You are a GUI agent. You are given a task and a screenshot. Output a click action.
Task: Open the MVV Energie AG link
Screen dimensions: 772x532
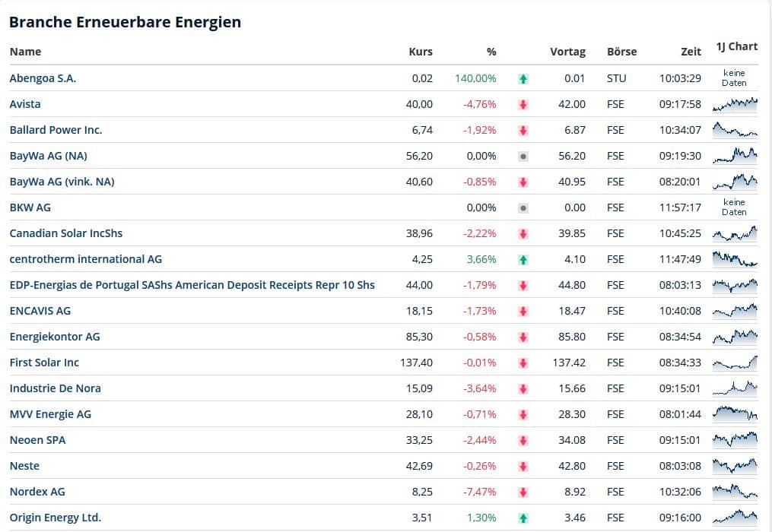[50, 414]
